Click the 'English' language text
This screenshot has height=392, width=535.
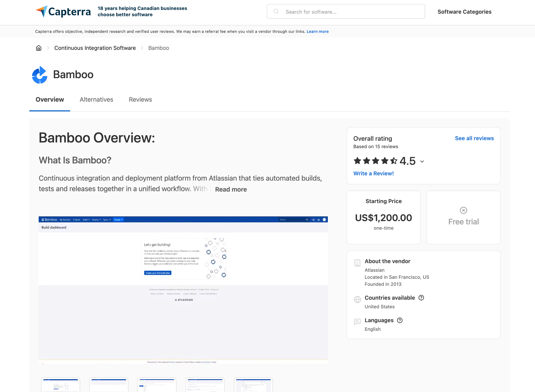click(373, 329)
